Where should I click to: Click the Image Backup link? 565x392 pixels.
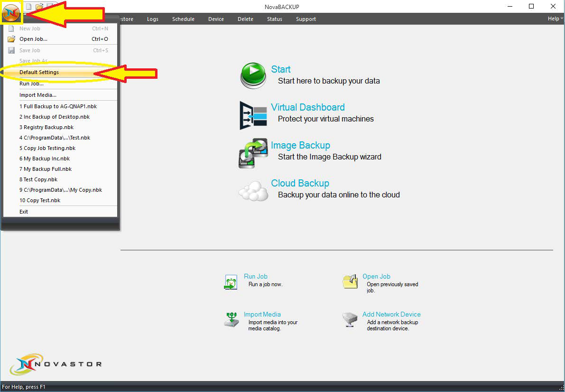[x=300, y=145]
